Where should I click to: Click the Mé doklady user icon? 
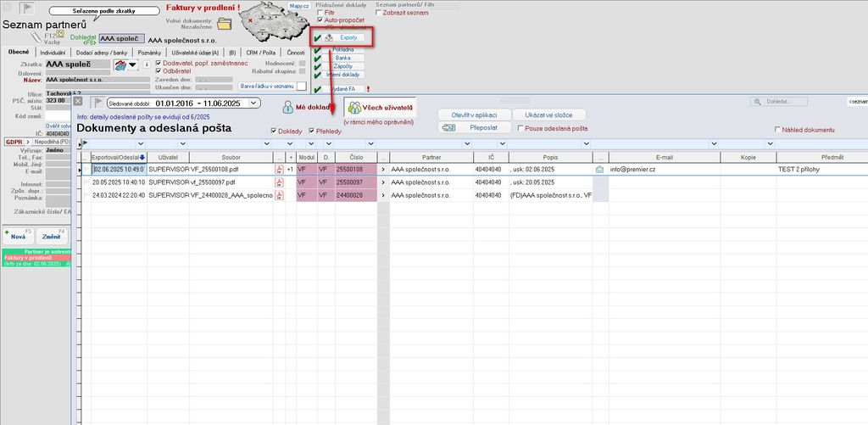288,107
